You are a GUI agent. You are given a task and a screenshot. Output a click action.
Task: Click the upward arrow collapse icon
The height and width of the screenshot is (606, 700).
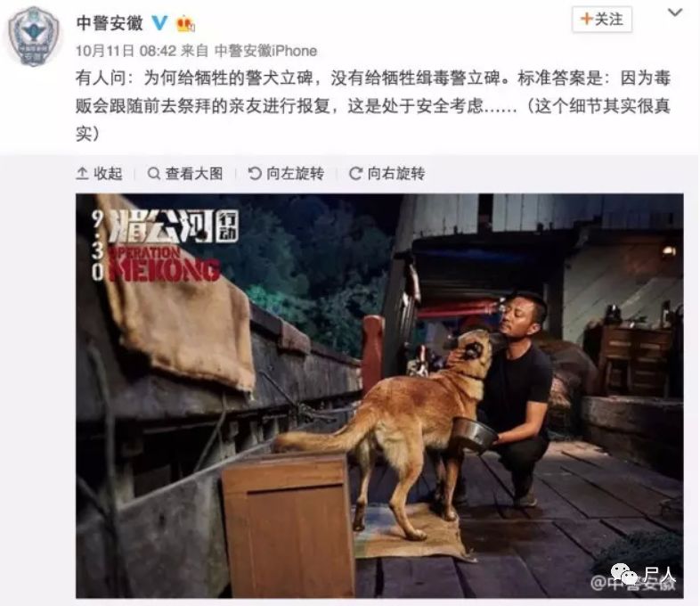pyautogui.click(x=82, y=173)
